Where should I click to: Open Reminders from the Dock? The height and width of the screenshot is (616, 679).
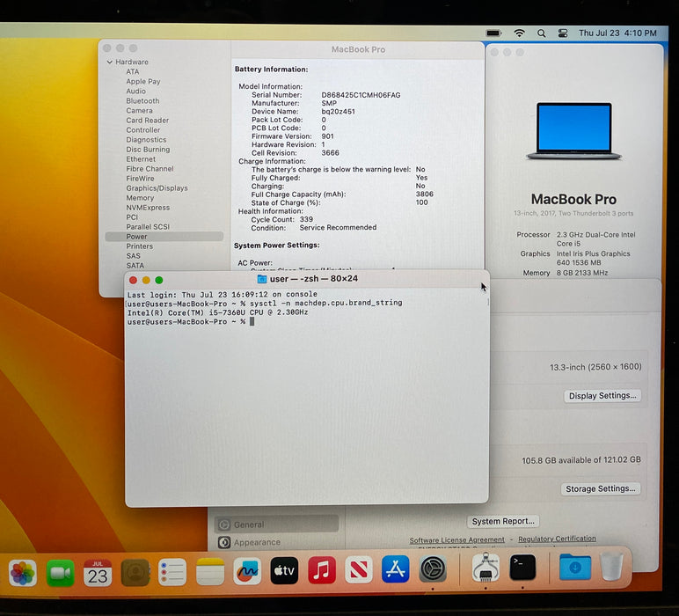[x=172, y=572]
